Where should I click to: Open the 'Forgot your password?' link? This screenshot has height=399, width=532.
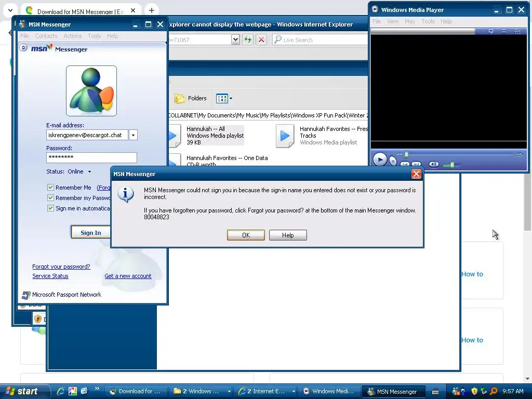click(x=61, y=267)
